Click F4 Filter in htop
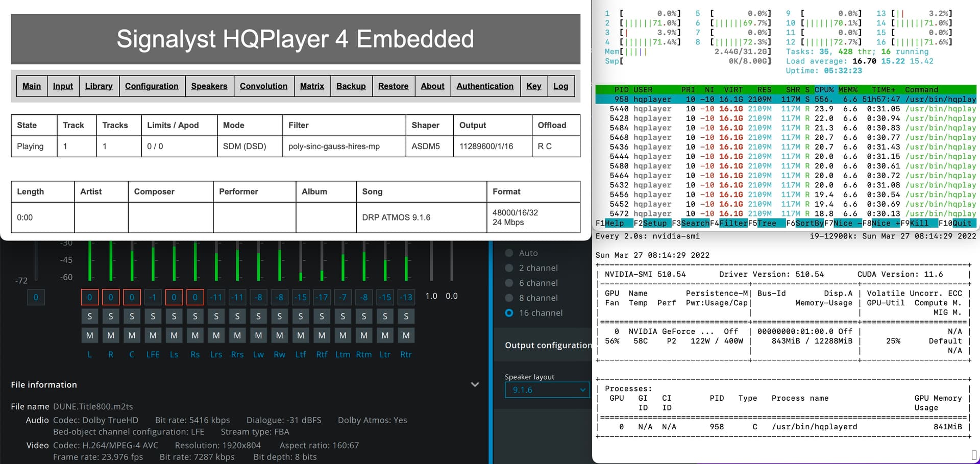This screenshot has height=464, width=980. click(729, 224)
